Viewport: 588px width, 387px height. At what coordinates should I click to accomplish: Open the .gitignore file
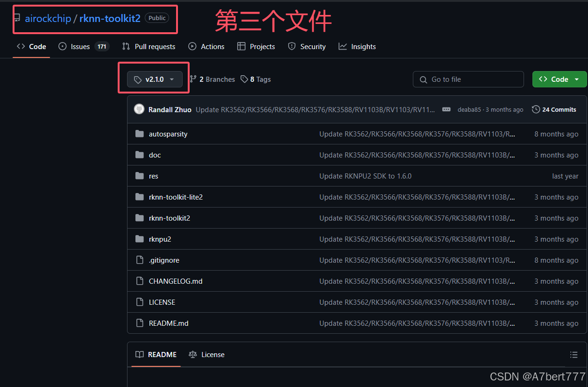click(164, 260)
